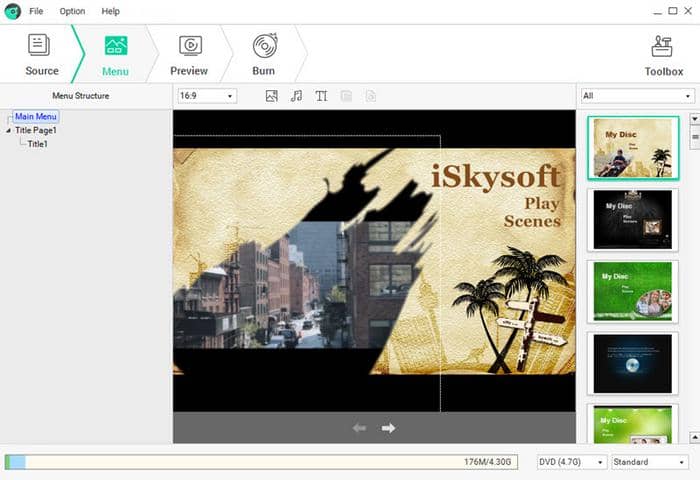
Task: Choose the black My Disc template
Action: pyautogui.click(x=633, y=219)
